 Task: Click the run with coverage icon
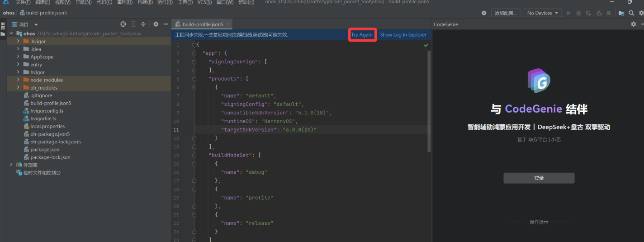(x=589, y=13)
